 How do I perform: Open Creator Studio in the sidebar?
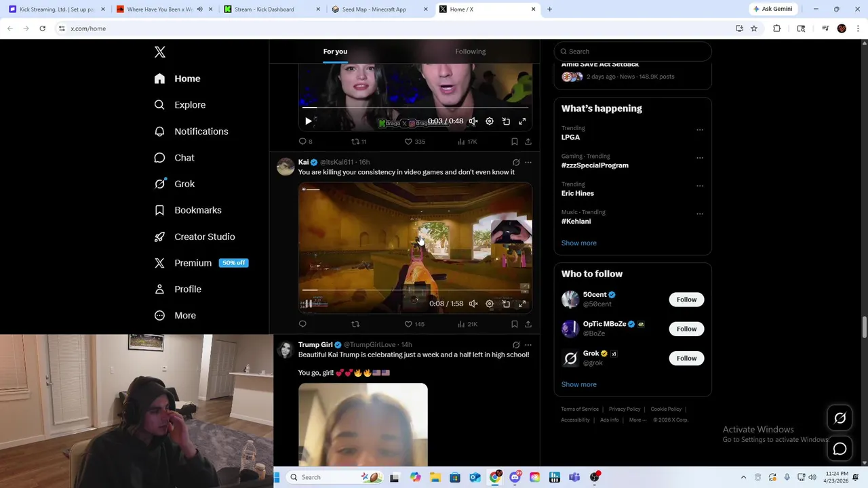[195, 237]
